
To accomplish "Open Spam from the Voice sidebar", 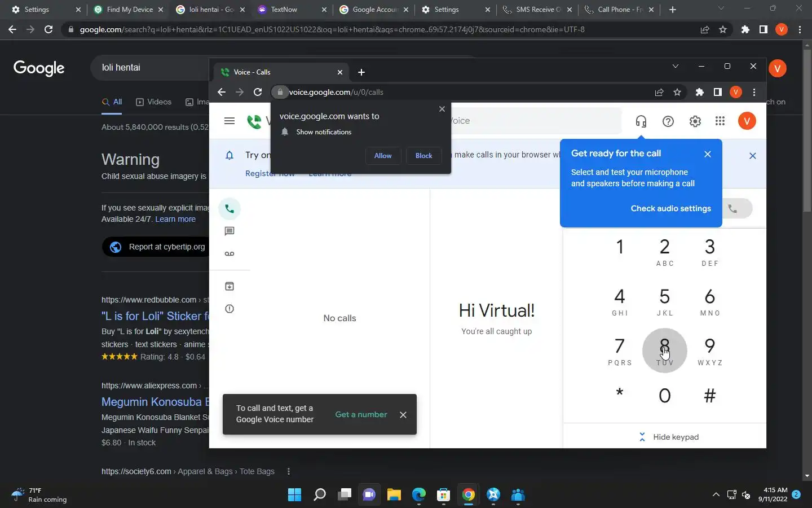I will pos(230,309).
